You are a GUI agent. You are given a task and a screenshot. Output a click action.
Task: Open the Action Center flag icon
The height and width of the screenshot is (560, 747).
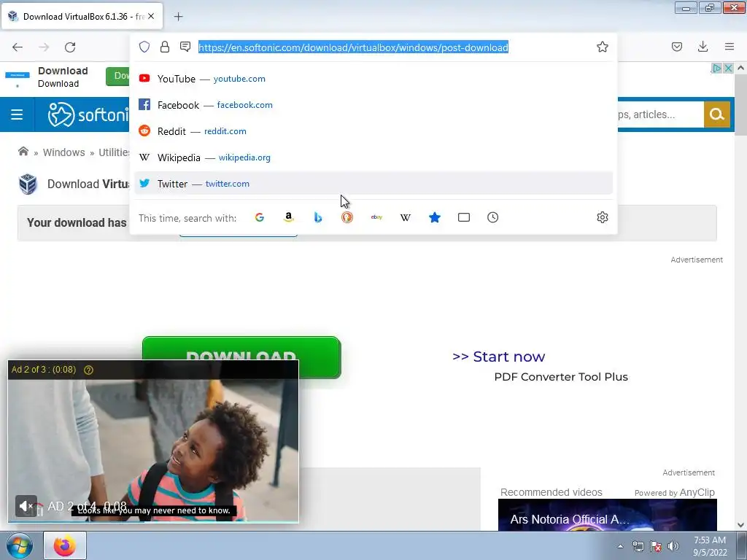click(x=656, y=546)
